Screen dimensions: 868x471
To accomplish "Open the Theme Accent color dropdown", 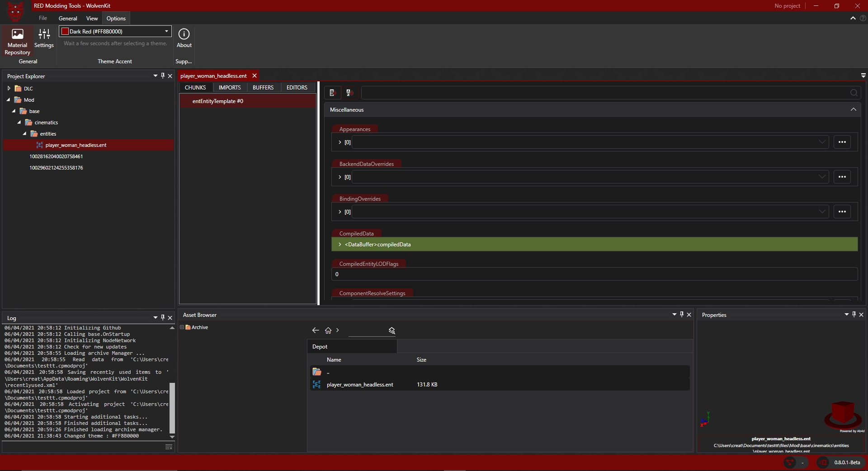I will click(x=166, y=31).
